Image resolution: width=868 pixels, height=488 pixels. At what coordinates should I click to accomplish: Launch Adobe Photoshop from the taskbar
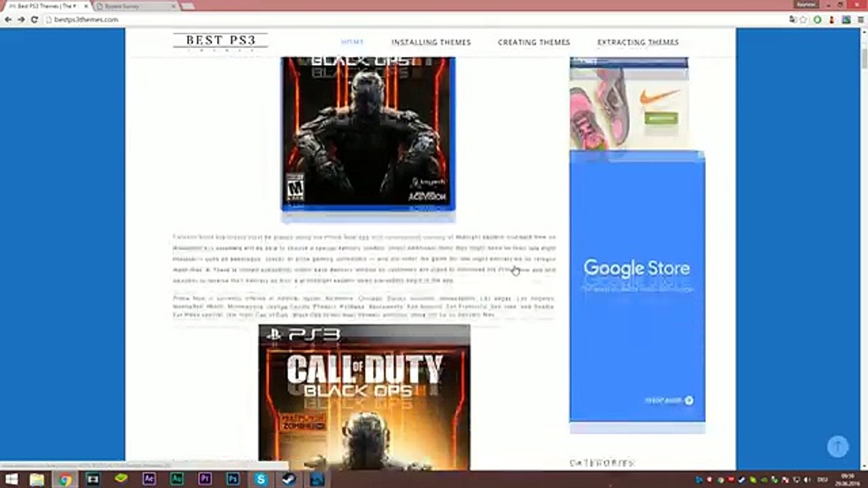point(233,480)
